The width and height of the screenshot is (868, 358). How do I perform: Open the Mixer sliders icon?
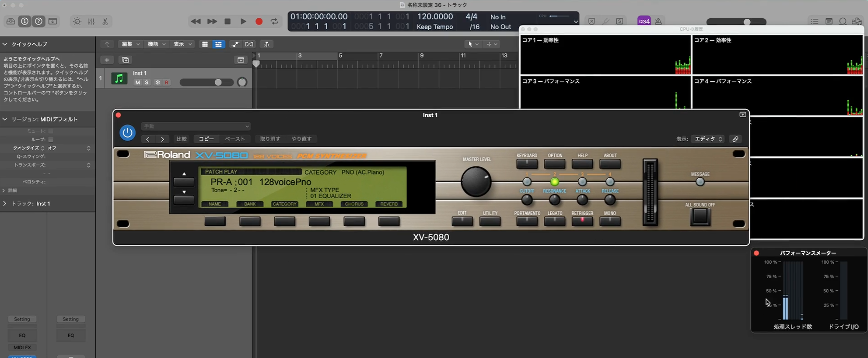tap(91, 21)
